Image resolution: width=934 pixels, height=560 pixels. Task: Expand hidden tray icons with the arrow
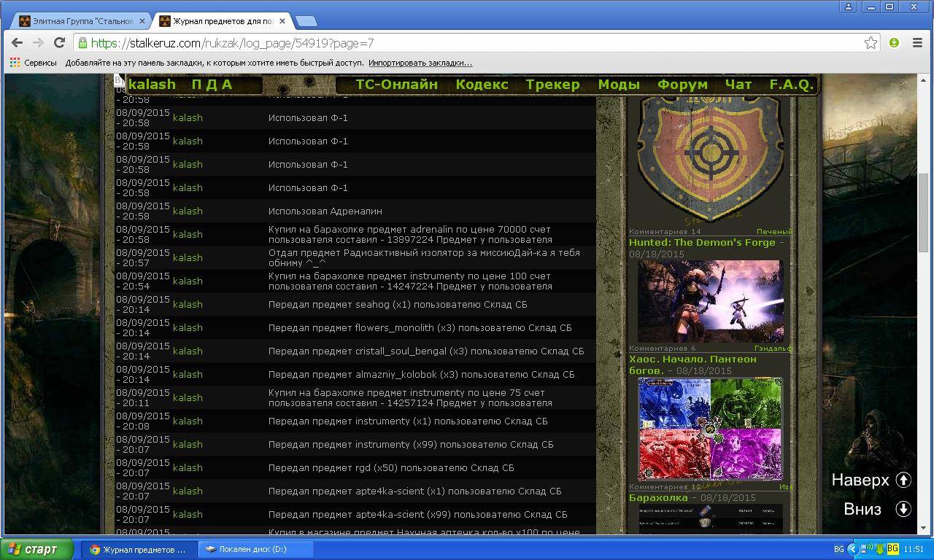(x=852, y=549)
